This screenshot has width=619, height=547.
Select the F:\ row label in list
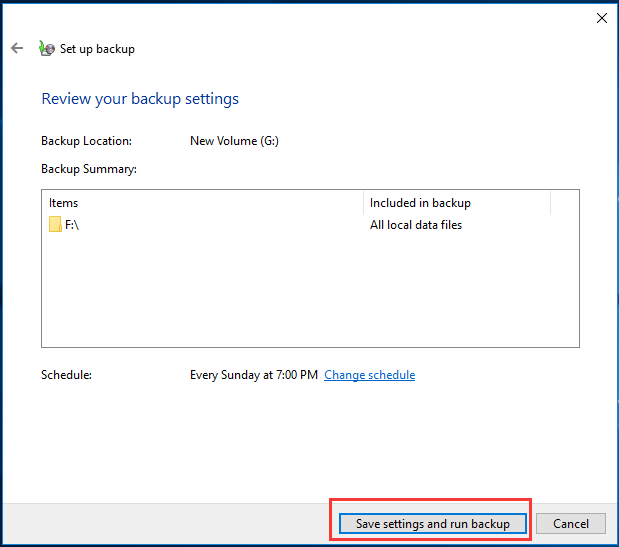72,225
